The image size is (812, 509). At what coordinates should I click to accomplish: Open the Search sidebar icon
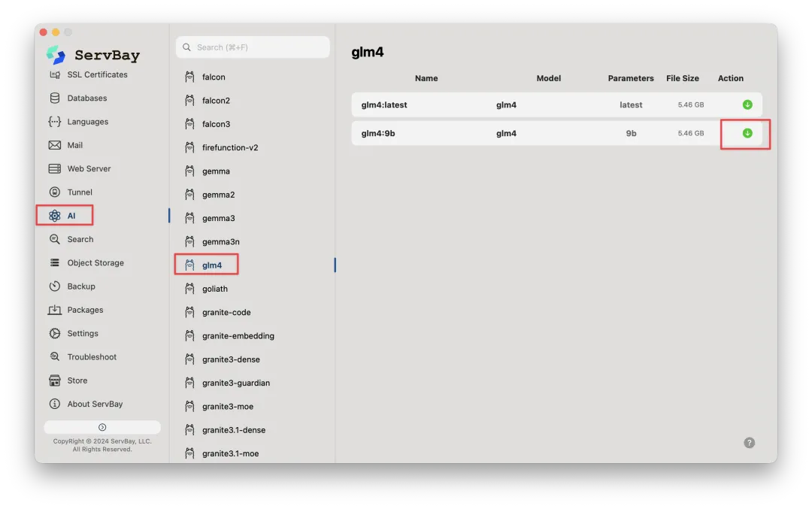click(54, 239)
